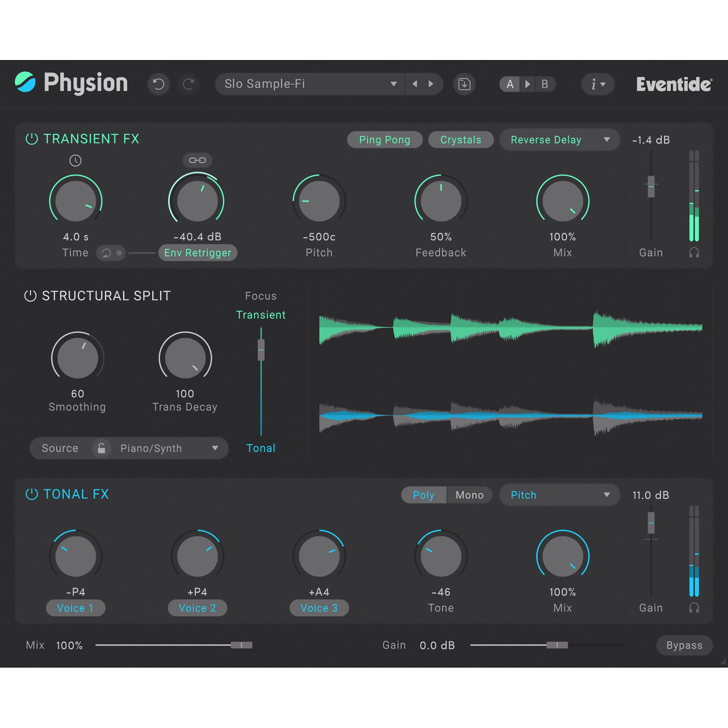The image size is (728, 728).
Task: Click the undo icon
Action: [x=159, y=84]
